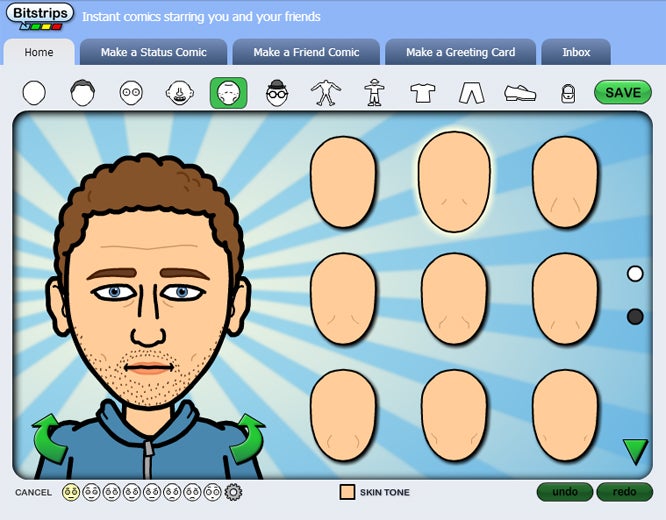Pick the top-right face wrinkle thumbnail
Image resolution: width=666 pixels, height=520 pixels.
pyautogui.click(x=564, y=181)
